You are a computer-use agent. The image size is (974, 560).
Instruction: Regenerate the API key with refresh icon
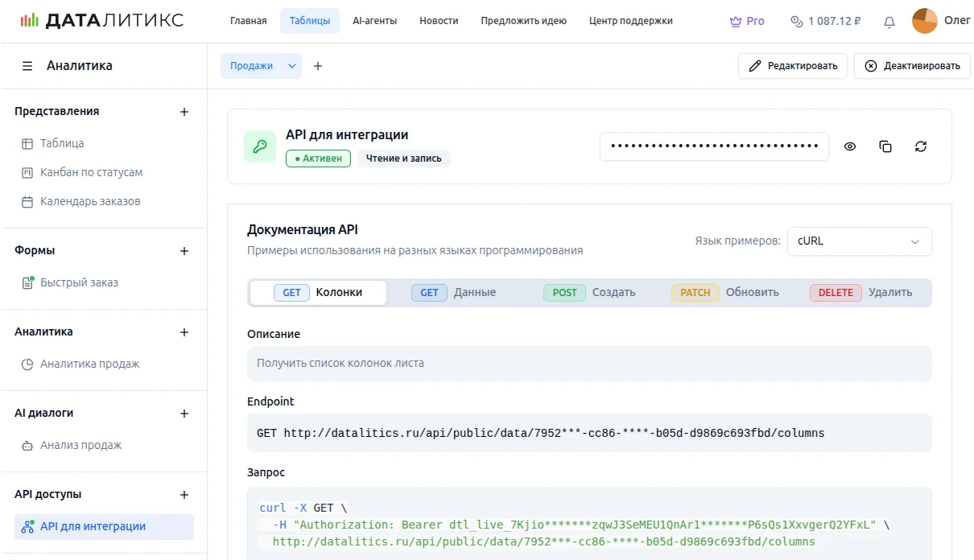921,146
